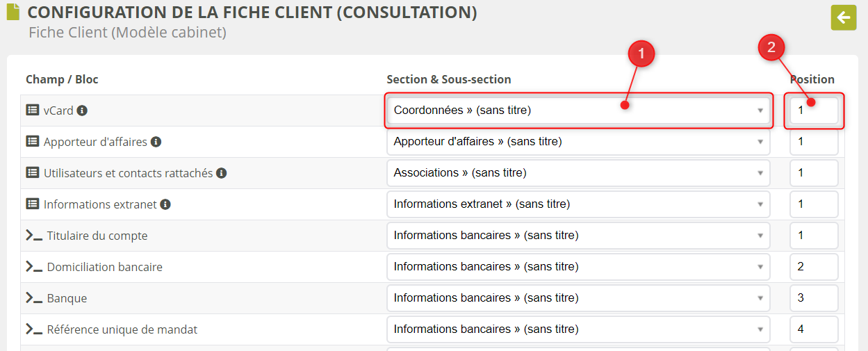
Task: Click info icon beside Informations extranet
Action: [x=165, y=204]
